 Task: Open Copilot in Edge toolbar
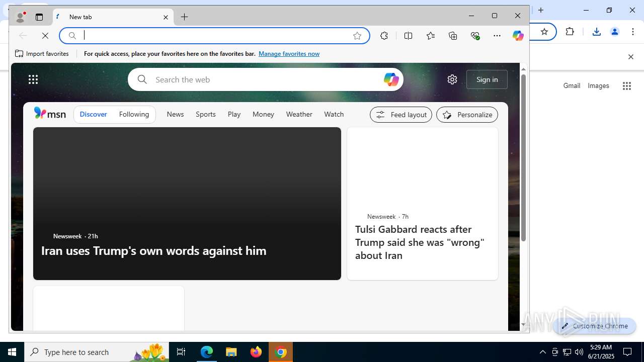pos(518,36)
